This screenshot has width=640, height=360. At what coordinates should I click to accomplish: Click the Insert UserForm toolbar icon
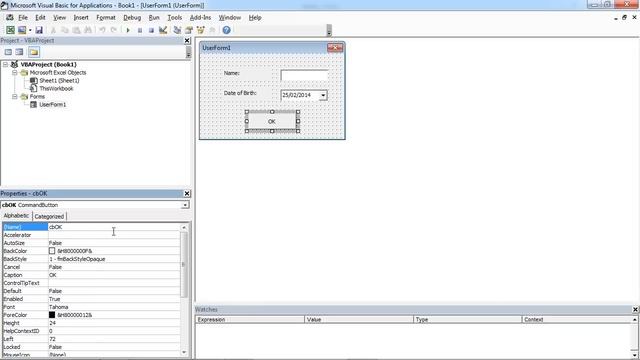(22, 30)
